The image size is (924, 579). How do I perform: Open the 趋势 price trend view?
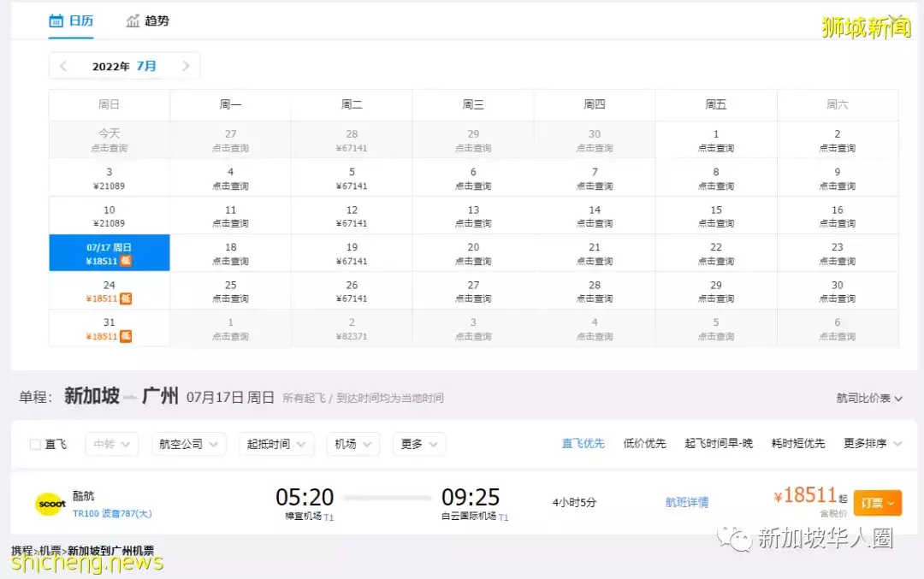(x=147, y=21)
